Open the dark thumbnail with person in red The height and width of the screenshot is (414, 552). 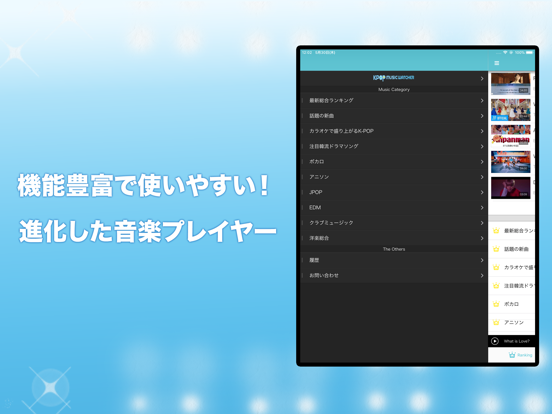[510, 188]
